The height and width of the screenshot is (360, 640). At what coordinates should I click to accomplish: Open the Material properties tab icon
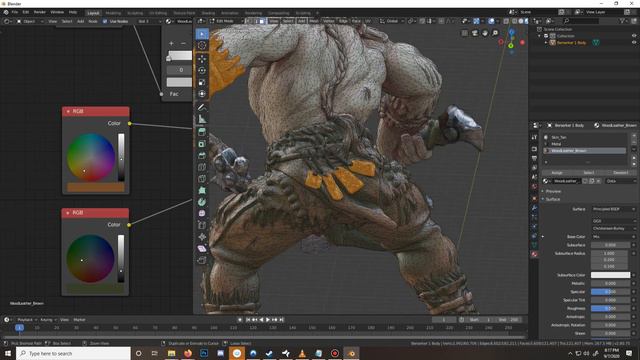pyautogui.click(x=534, y=254)
